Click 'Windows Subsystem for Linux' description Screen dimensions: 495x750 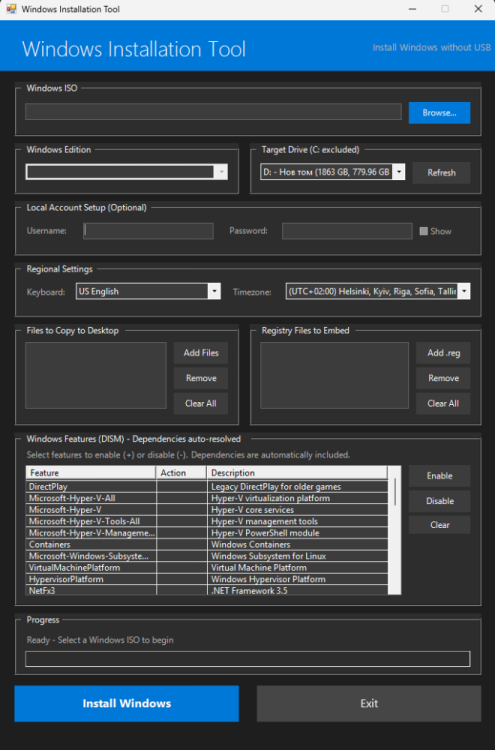268,556
